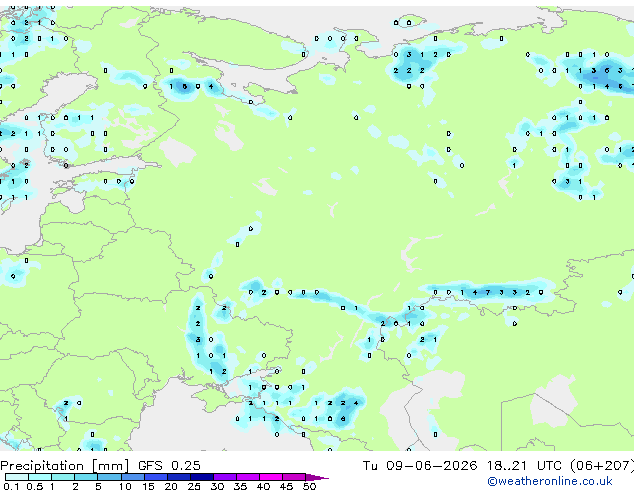Select the 5–10 mm legend color swatch
The width and height of the screenshot is (634, 490).
pos(110,477)
